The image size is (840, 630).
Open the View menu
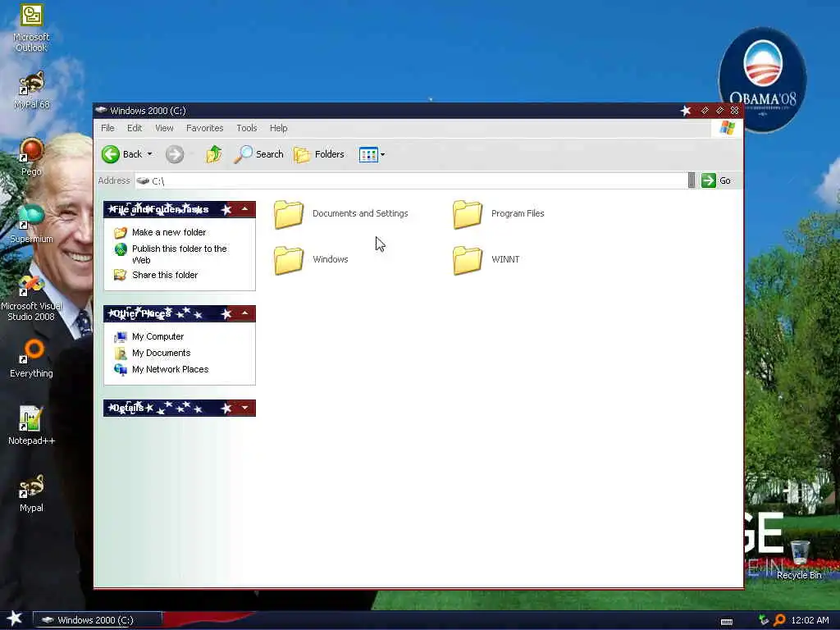tap(164, 128)
